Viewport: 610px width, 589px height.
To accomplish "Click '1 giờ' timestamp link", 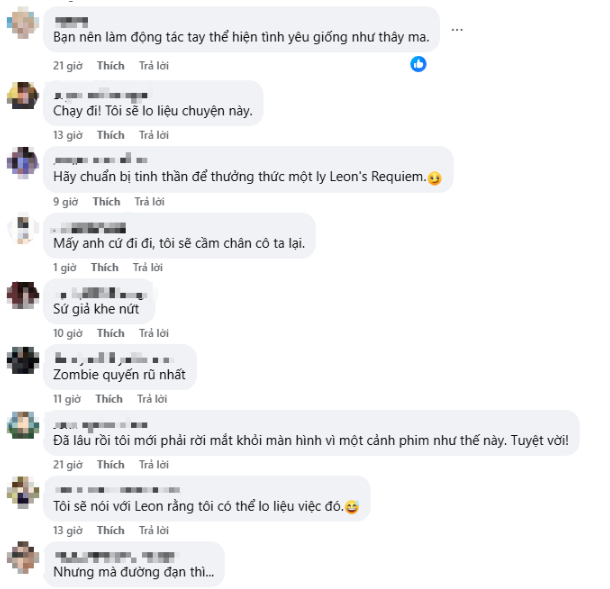I will tap(64, 267).
